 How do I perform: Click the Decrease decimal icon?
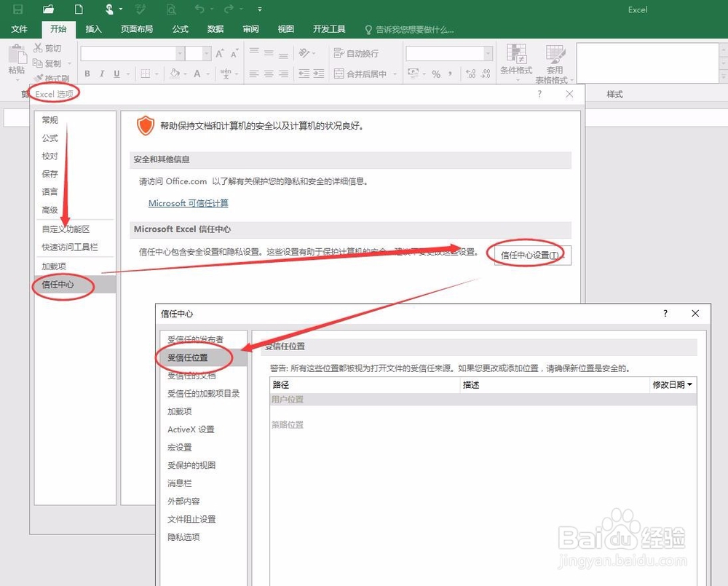[485, 74]
